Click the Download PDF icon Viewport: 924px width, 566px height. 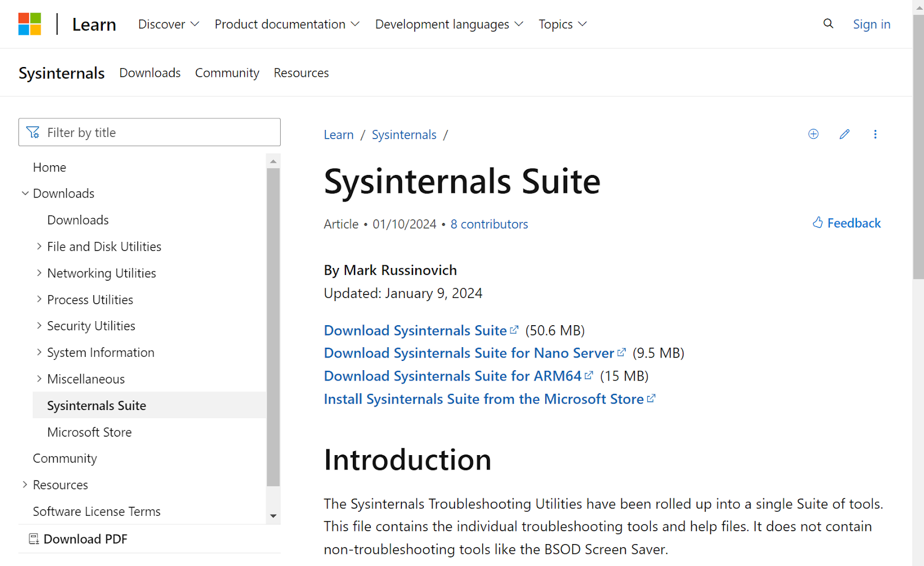click(34, 539)
